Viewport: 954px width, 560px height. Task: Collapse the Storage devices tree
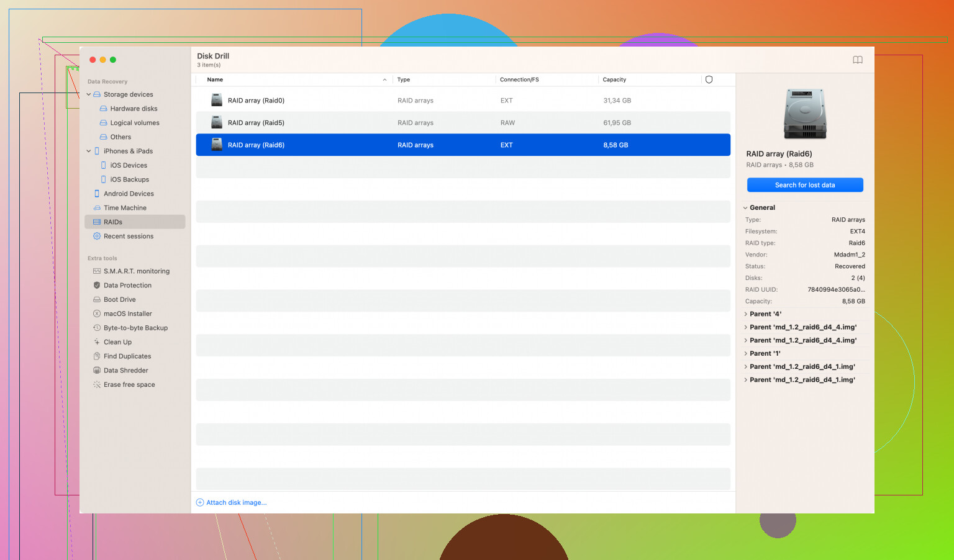point(89,94)
